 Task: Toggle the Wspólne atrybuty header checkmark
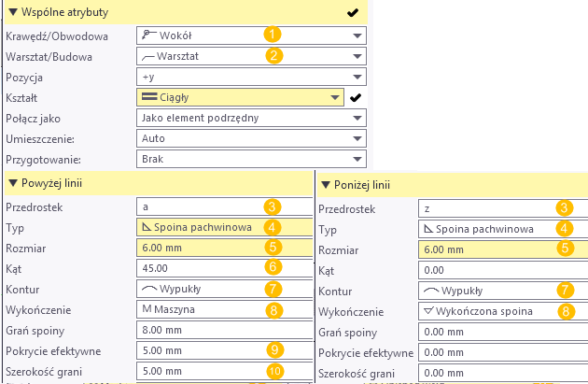pos(353,13)
